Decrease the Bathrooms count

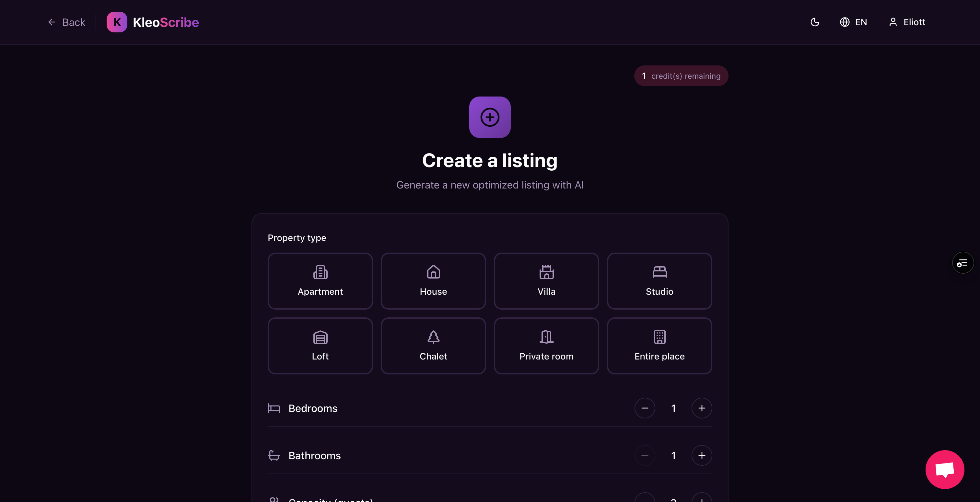pos(645,456)
